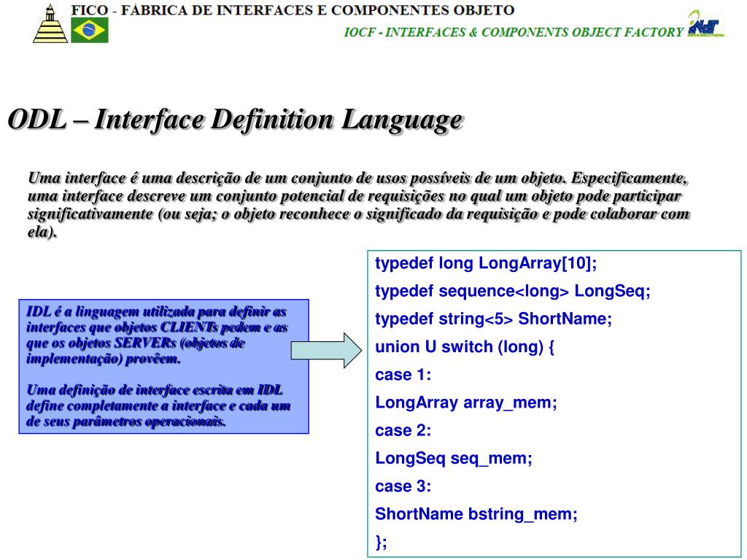Click code line 'case 1:'
747x560 pixels.
(403, 375)
